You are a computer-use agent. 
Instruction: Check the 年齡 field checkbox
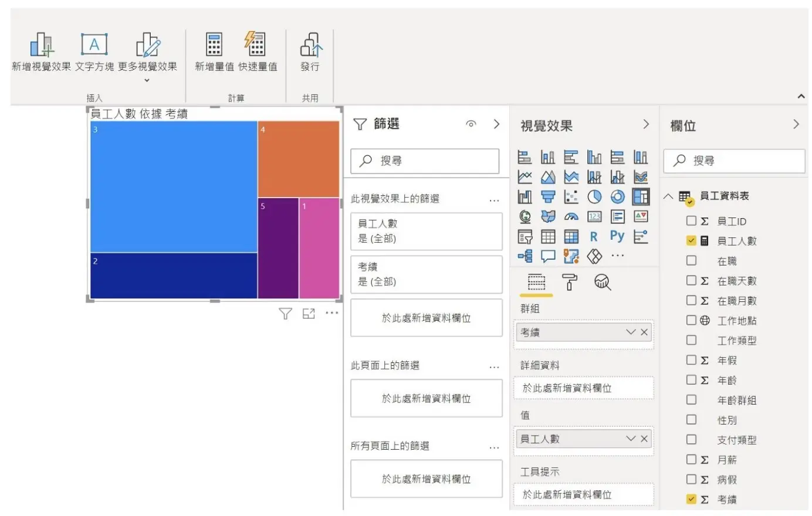pyautogui.click(x=691, y=380)
